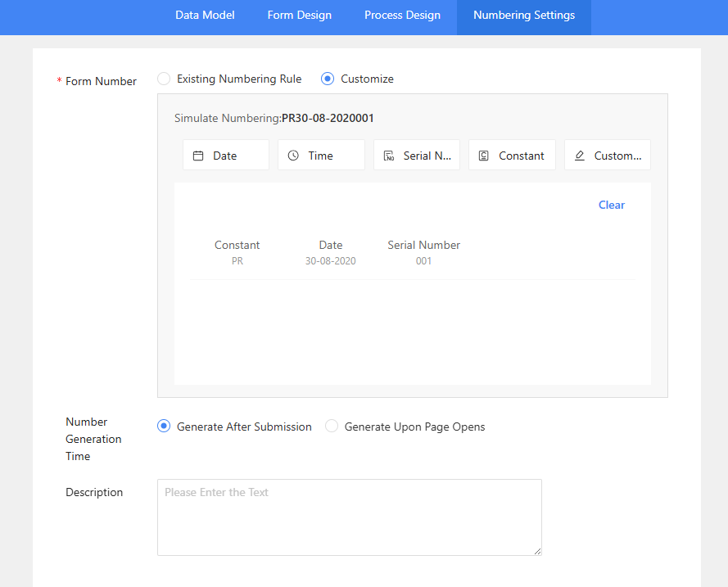Open the Form Design tab
Screen dimensions: 728x587
300,16
